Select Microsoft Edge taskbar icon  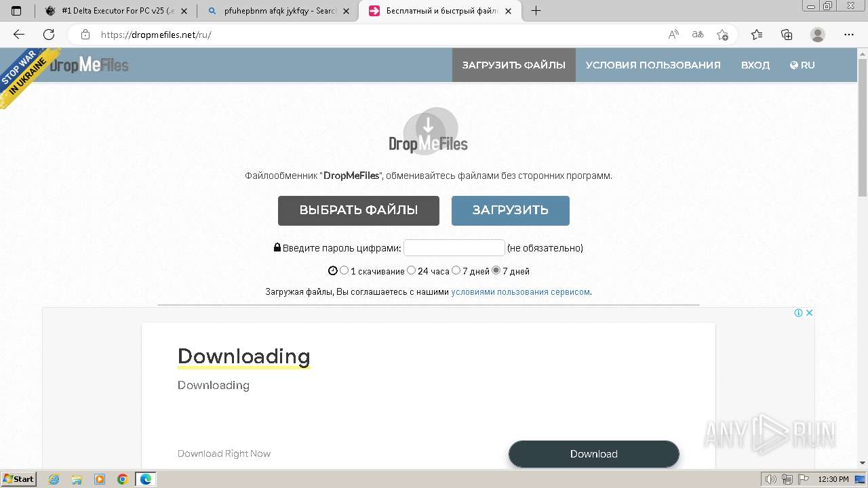(146, 479)
